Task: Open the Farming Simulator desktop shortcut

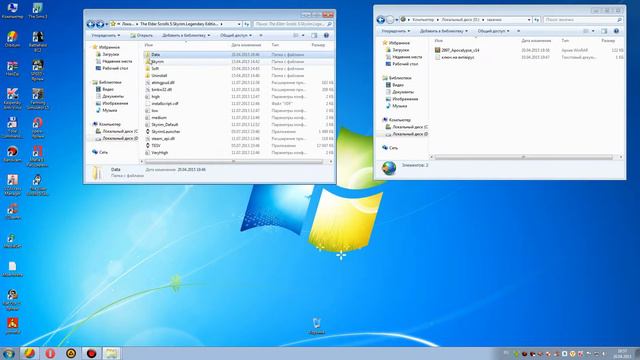Action: [x=38, y=98]
